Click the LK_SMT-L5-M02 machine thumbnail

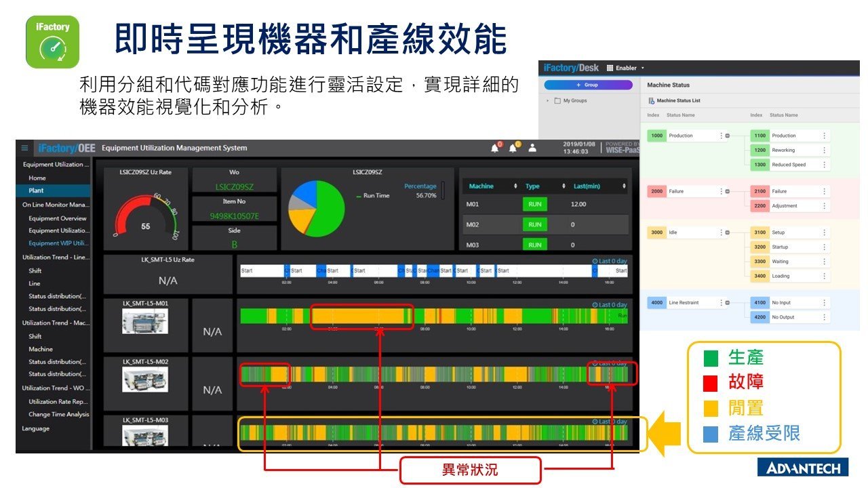coord(146,380)
